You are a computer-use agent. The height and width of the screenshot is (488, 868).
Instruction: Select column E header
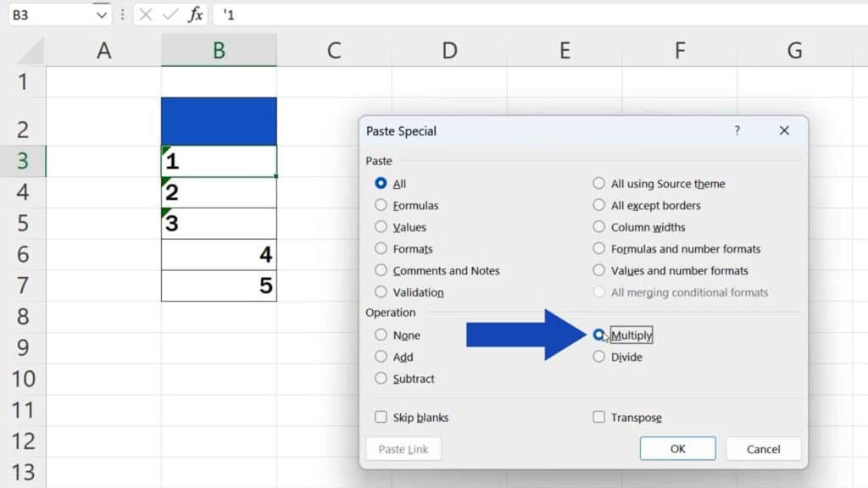click(x=565, y=50)
